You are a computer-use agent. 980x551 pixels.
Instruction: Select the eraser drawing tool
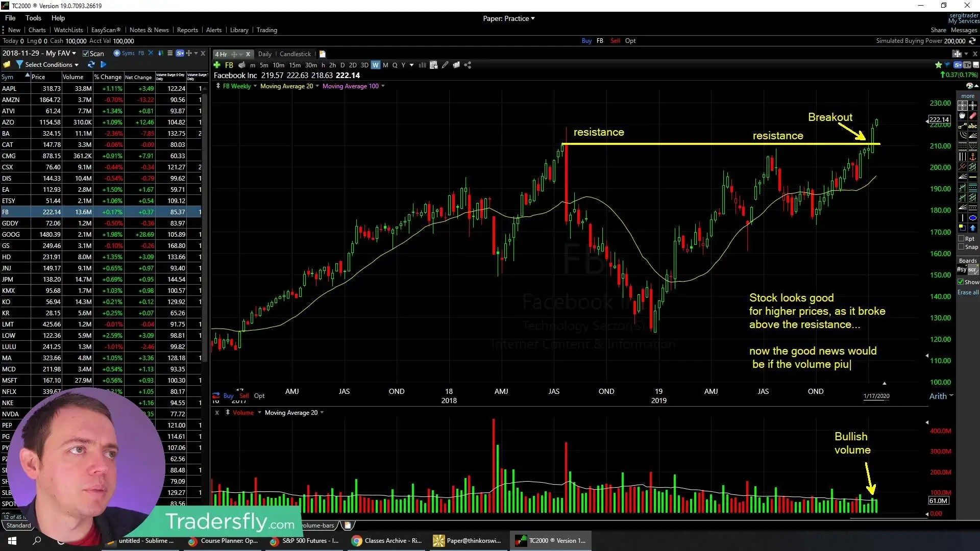(973, 116)
